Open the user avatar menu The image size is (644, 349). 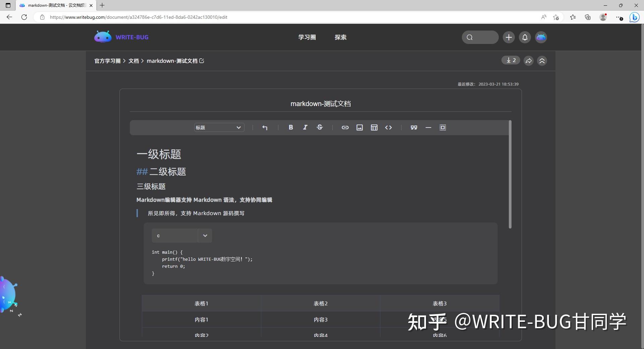point(541,37)
